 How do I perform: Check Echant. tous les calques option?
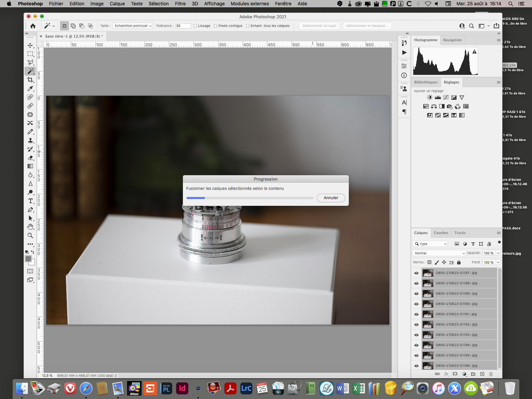pyautogui.click(x=248, y=26)
